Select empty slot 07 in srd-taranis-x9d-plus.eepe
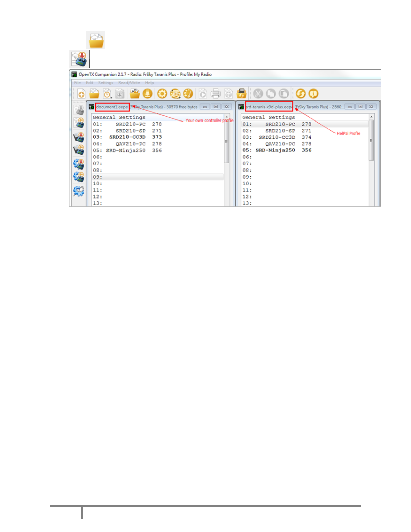411x532 pixels. click(x=305, y=163)
